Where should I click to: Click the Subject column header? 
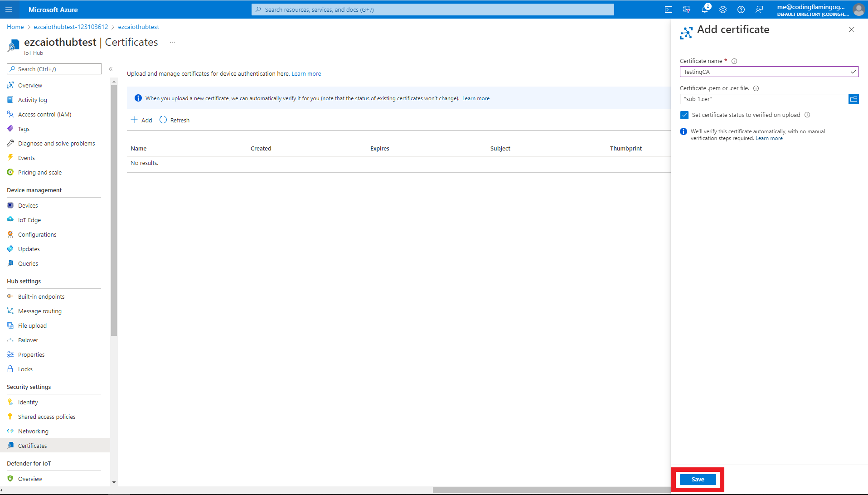pos(500,149)
